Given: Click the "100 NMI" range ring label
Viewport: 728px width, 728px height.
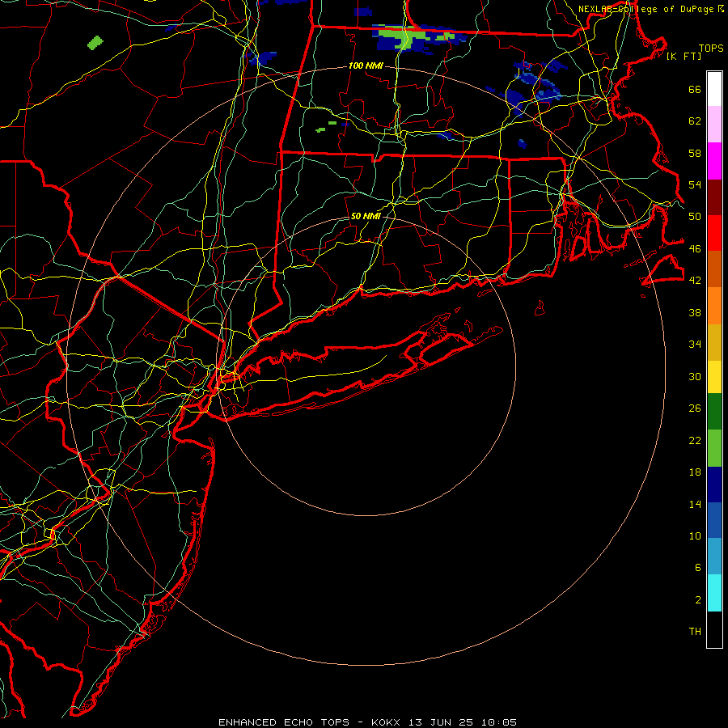Looking at the screenshot, I should [x=366, y=66].
